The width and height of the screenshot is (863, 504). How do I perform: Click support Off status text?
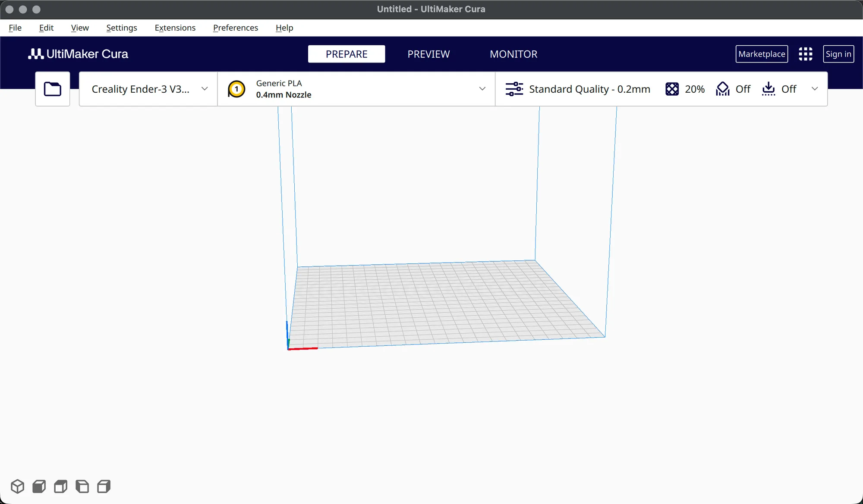point(743,89)
